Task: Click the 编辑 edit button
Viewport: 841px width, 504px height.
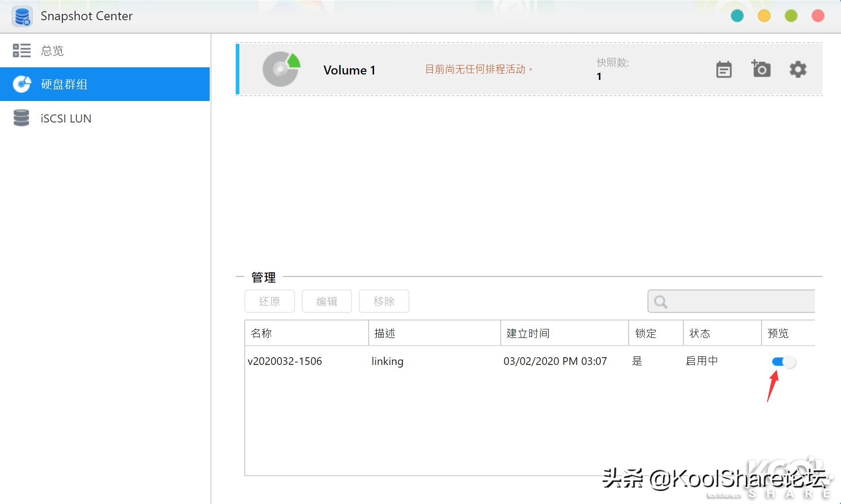Action: [327, 301]
